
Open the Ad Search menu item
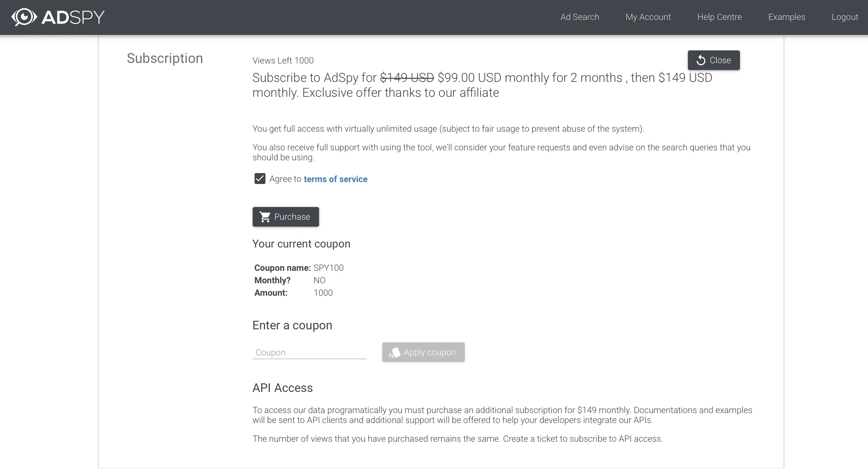579,17
